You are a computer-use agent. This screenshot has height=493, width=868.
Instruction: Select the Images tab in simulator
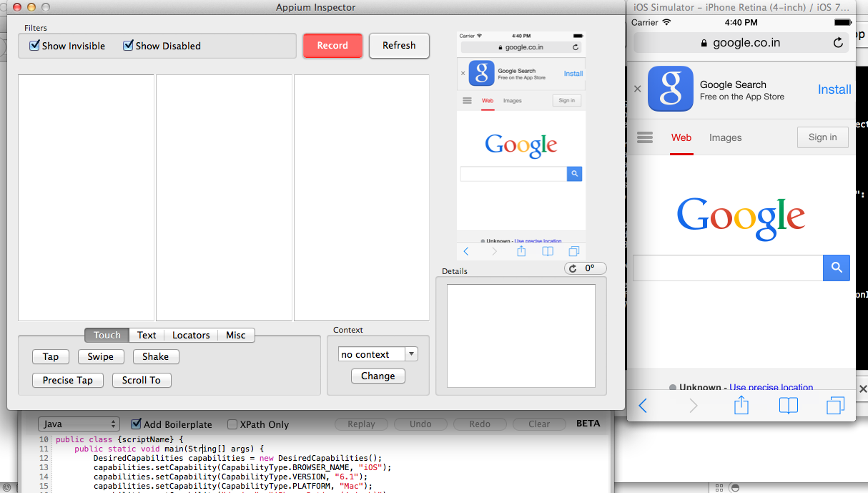(725, 137)
